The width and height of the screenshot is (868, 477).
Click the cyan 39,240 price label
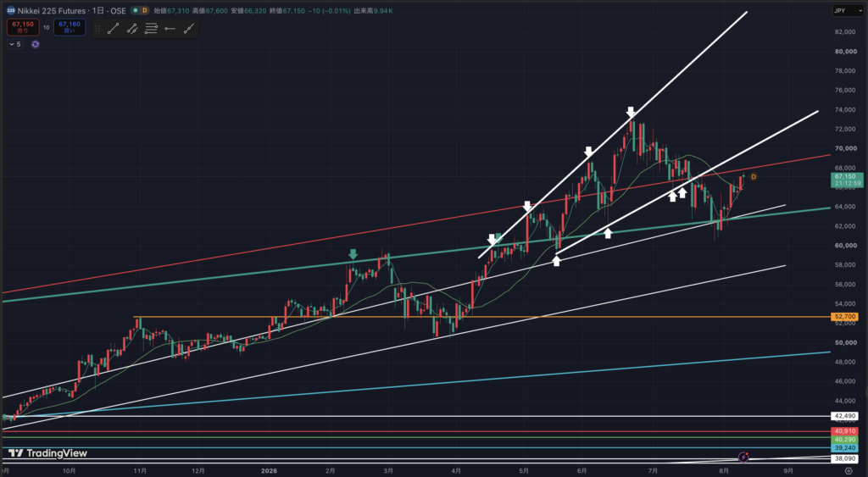click(x=845, y=447)
